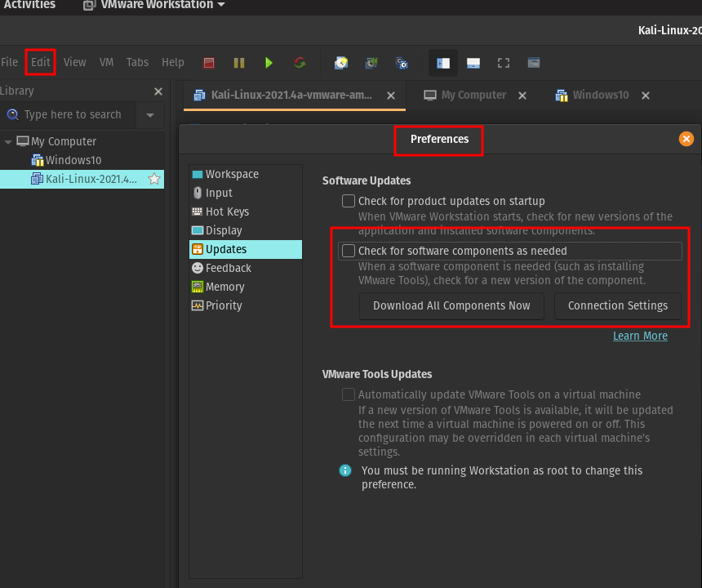
Task: Select the Feedback preferences category
Action: [x=246, y=268]
